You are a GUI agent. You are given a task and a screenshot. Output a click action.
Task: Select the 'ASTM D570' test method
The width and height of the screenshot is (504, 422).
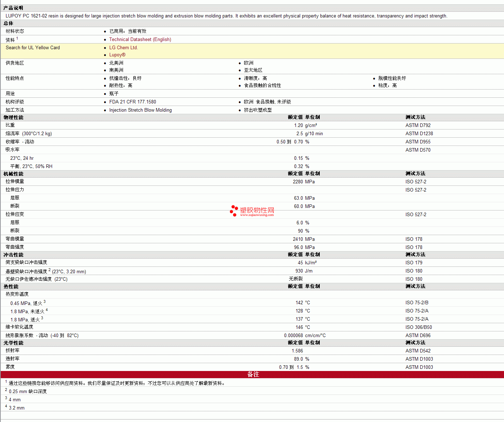point(418,150)
